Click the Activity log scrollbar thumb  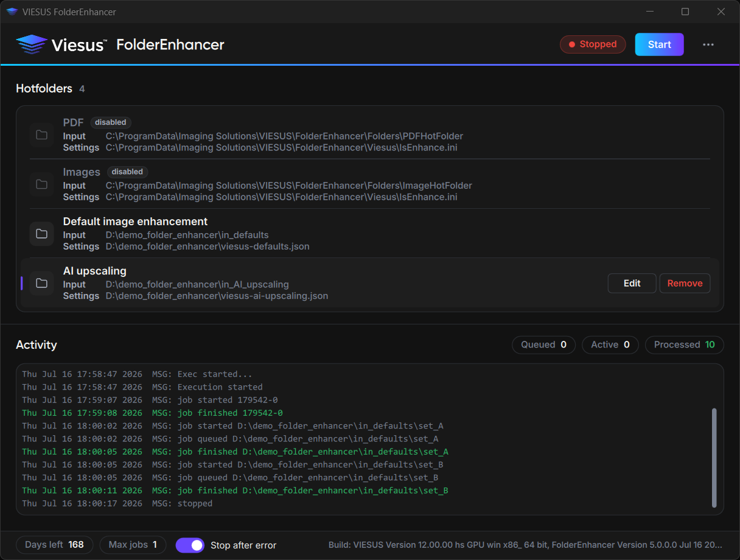tap(714, 458)
